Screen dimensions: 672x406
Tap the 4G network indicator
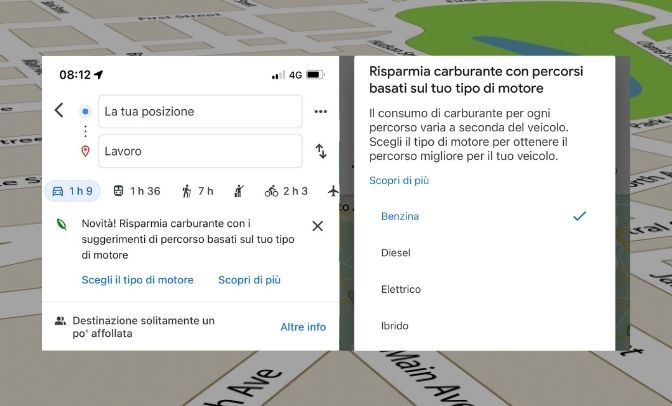pos(295,75)
